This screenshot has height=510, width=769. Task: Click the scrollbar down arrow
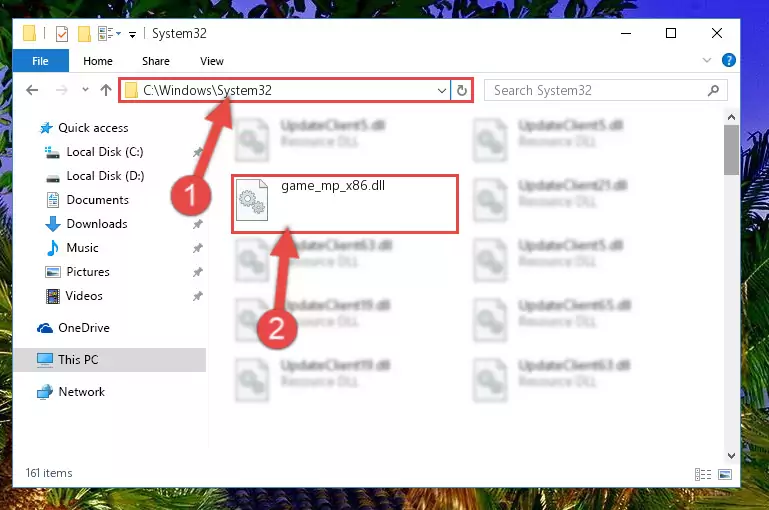(x=731, y=456)
